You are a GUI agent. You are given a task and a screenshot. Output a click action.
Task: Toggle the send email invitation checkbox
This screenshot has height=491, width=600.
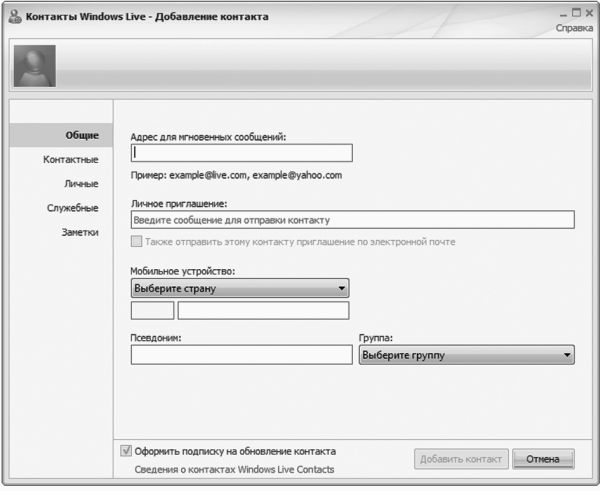(x=136, y=242)
